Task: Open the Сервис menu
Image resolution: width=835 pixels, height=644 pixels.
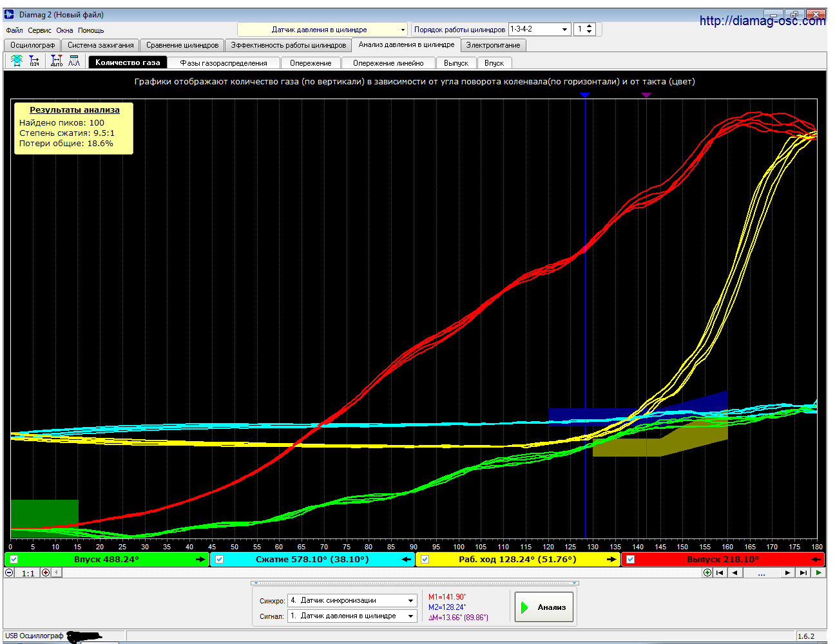Action: tap(39, 30)
